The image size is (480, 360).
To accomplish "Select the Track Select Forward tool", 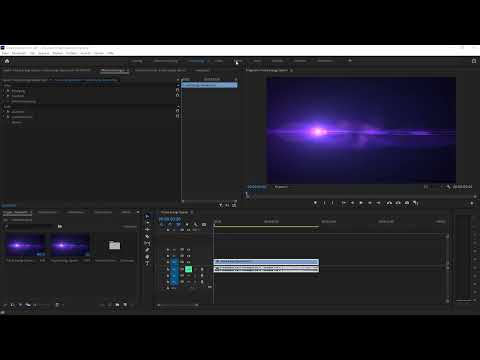I will [x=147, y=223].
